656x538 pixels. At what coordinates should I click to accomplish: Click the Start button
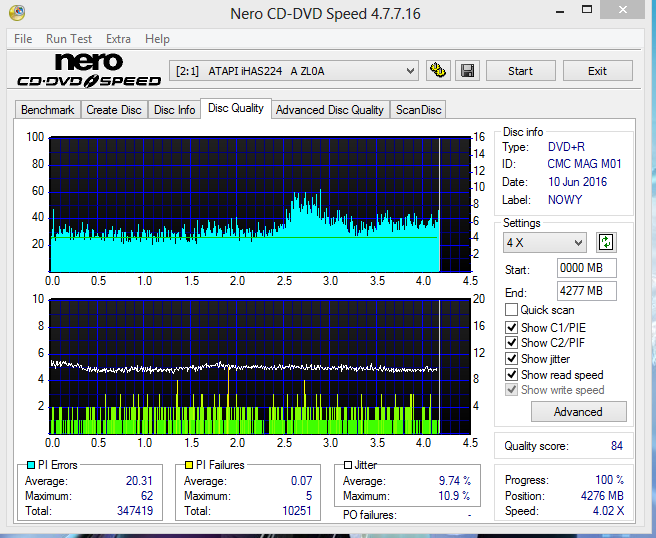point(521,71)
